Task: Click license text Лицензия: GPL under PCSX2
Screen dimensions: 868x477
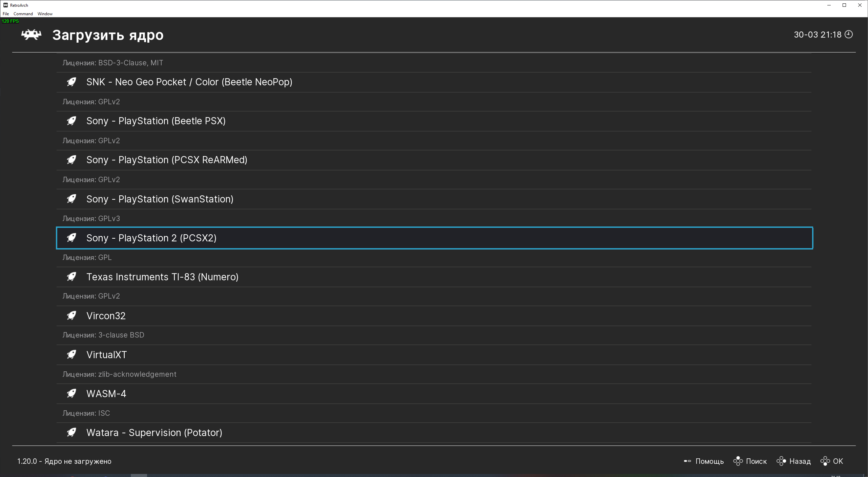Action: [87, 258]
